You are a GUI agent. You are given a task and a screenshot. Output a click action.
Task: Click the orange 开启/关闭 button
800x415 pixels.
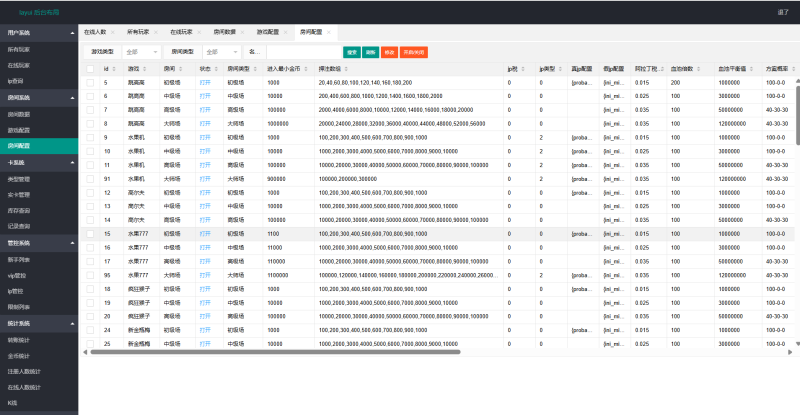[414, 52]
